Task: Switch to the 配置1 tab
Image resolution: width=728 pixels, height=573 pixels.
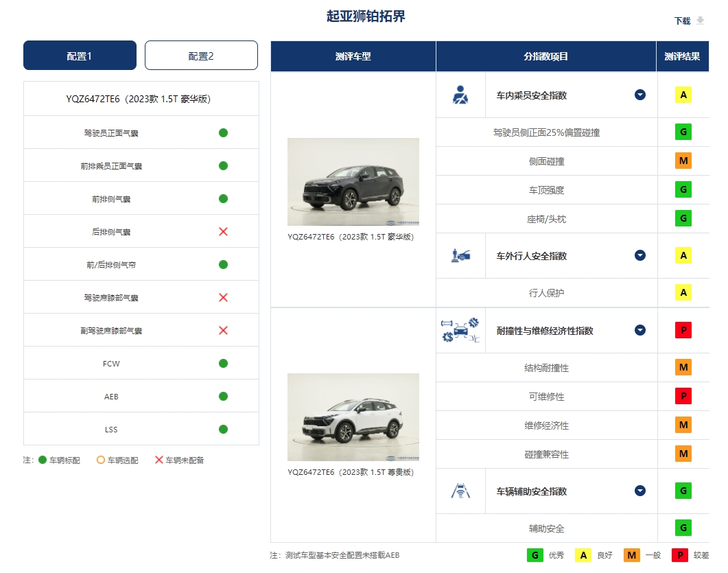Action: point(80,56)
